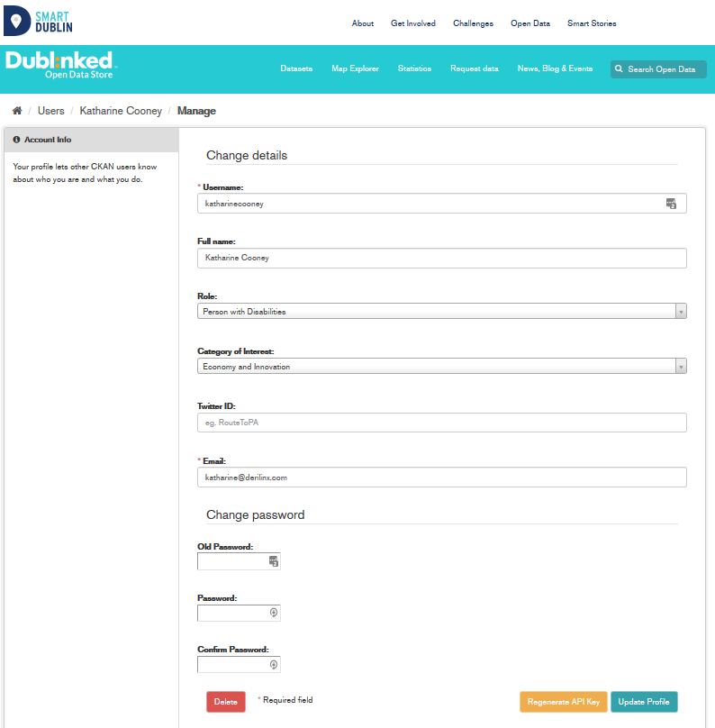Screen dimensions: 715x728
Task: Expand the Category of Interest dropdown
Action: pos(441,367)
